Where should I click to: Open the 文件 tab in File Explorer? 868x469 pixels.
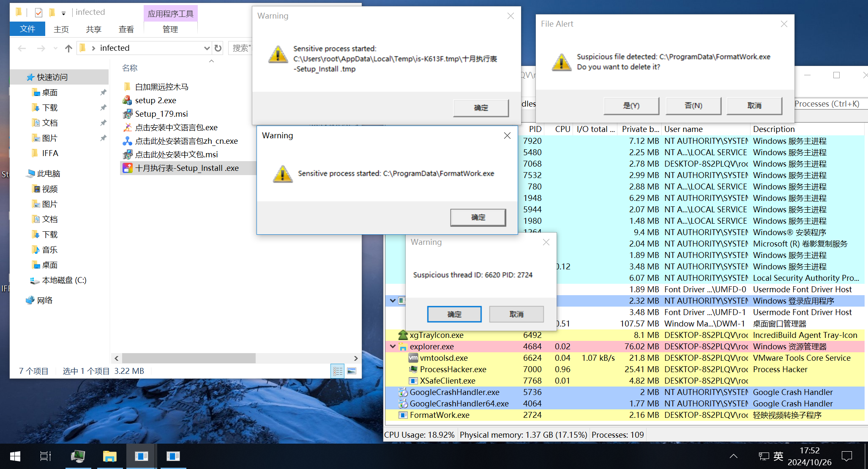coord(27,29)
